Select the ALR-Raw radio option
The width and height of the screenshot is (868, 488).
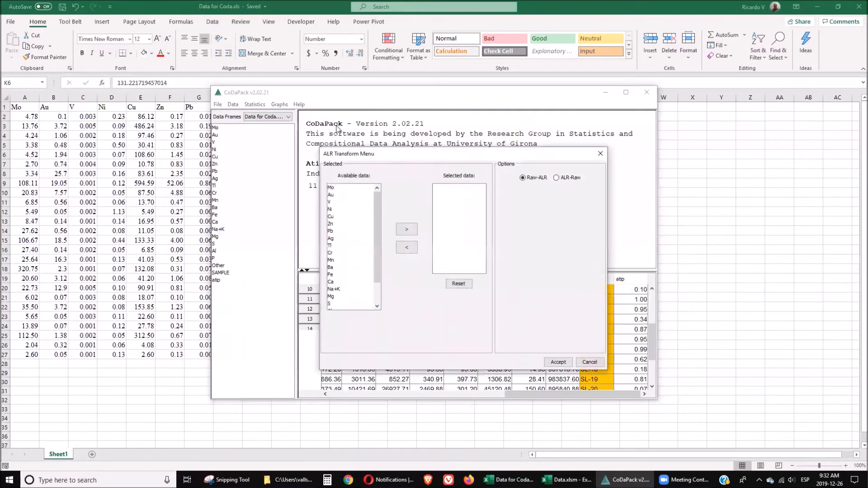point(556,178)
